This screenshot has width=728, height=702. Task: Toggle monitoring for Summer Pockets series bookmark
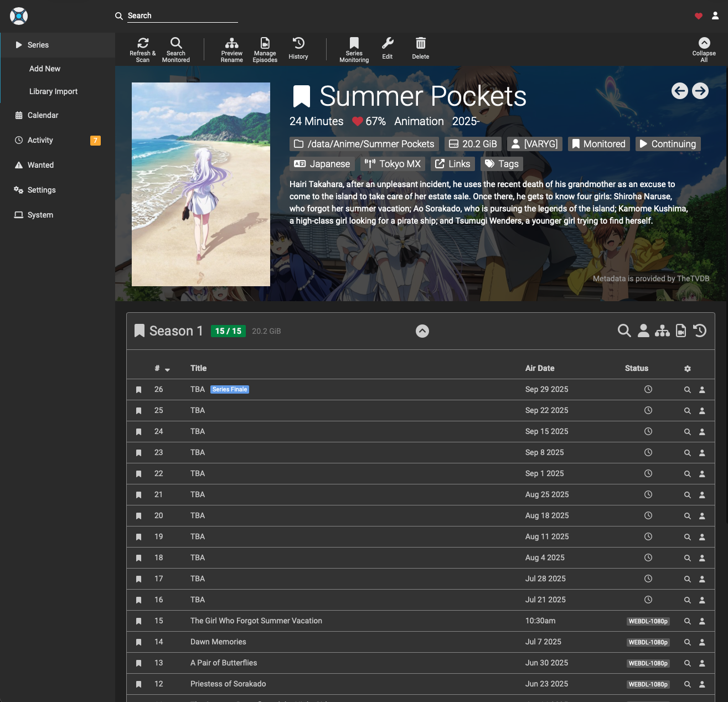coord(301,96)
